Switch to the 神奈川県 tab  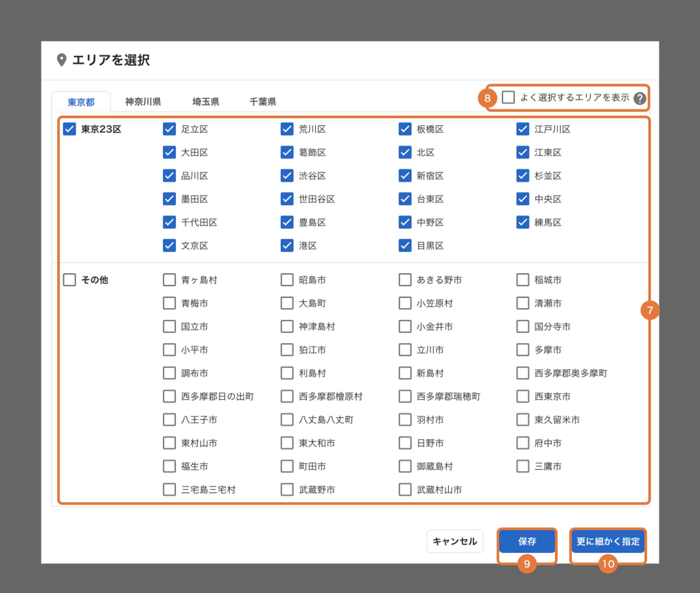point(143,102)
